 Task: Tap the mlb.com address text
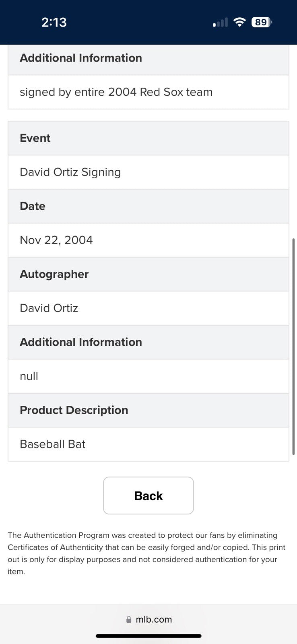(154, 619)
